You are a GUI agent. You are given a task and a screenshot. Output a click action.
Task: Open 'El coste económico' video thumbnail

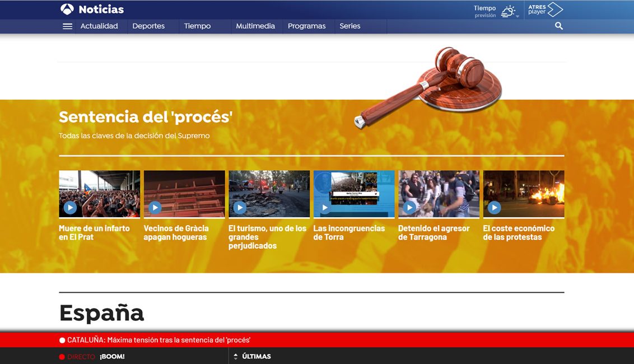click(x=523, y=194)
